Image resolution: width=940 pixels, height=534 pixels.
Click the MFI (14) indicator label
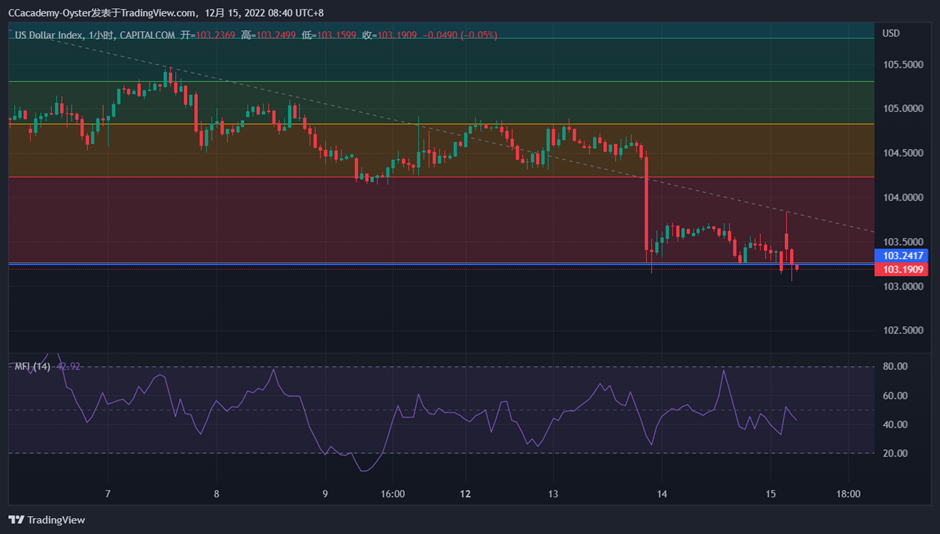click(x=32, y=366)
